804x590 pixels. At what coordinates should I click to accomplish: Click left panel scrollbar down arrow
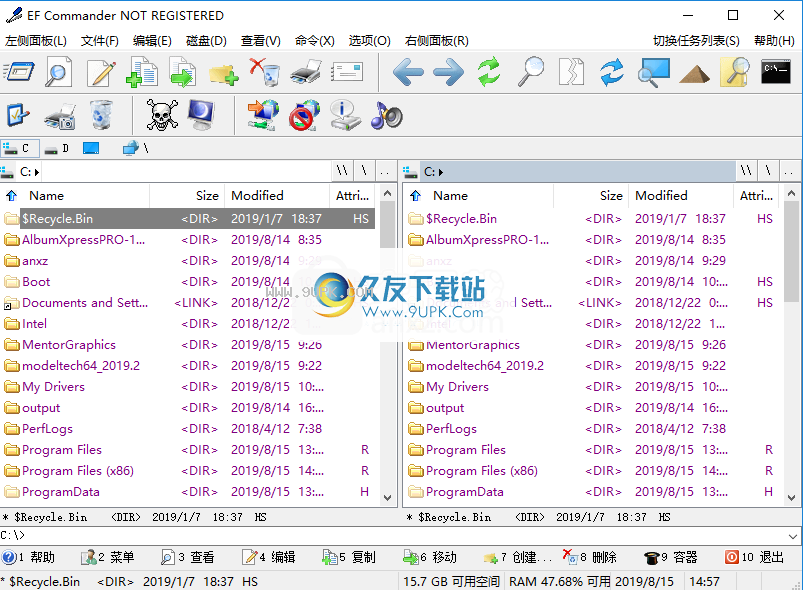pos(388,498)
